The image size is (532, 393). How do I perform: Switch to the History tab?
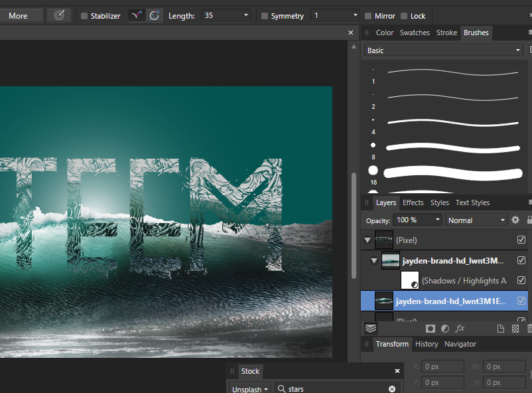pos(427,344)
